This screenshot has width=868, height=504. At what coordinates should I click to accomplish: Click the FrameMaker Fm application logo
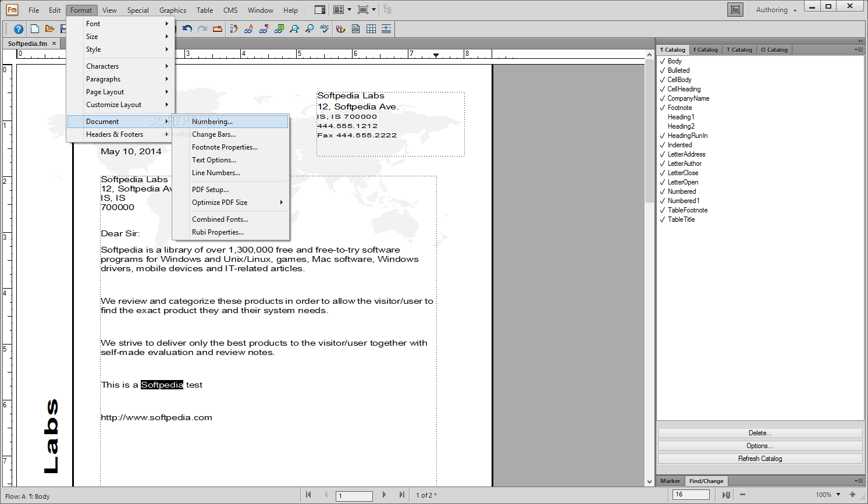[x=12, y=10]
